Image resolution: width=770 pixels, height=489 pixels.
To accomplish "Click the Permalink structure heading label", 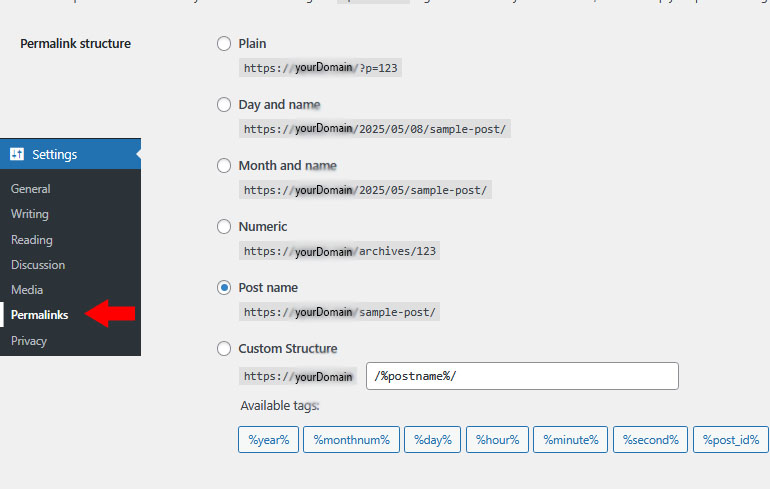I will tap(76, 44).
